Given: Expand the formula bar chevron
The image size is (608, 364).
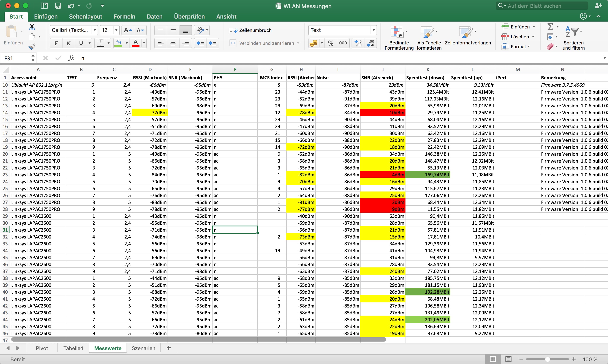Looking at the screenshot, I should tap(604, 58).
